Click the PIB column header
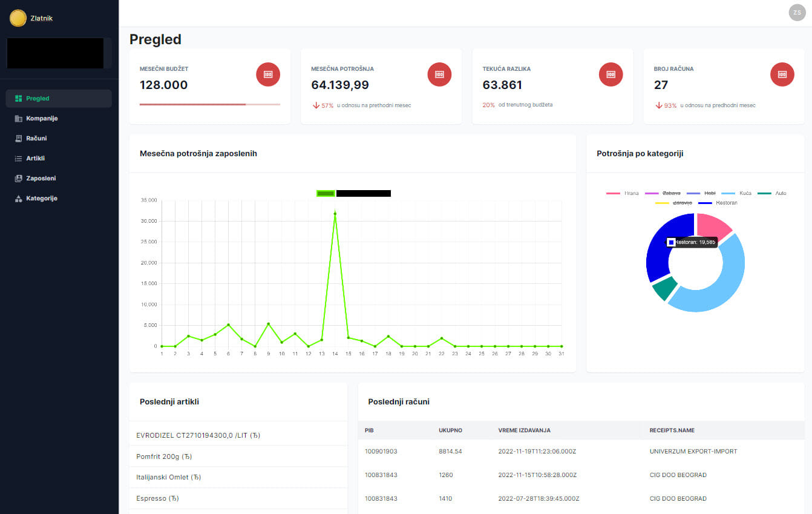The height and width of the screenshot is (514, 812). tap(369, 430)
